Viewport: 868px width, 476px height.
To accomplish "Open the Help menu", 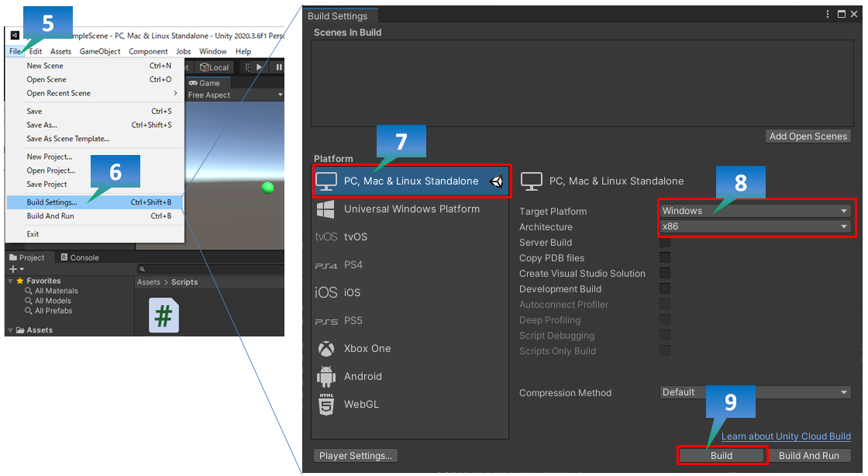I will (x=243, y=51).
